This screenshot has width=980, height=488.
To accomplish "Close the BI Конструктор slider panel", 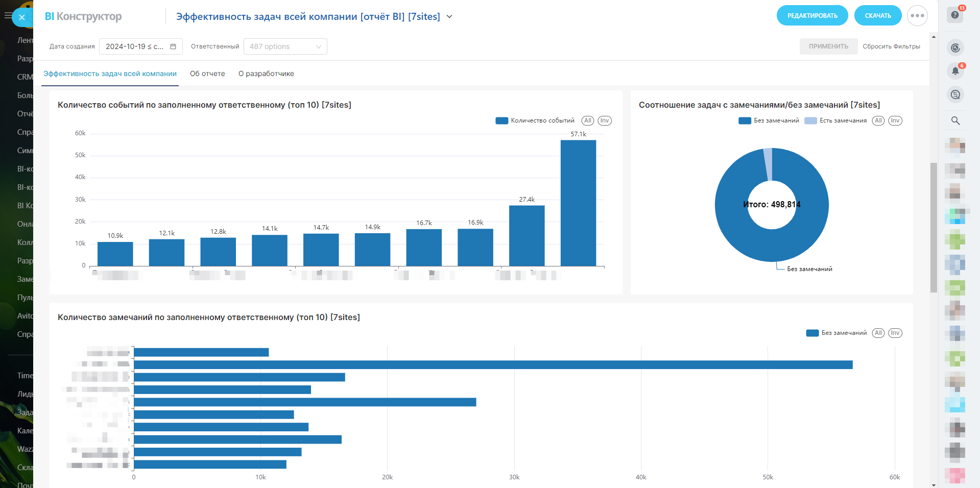I will 22,17.
